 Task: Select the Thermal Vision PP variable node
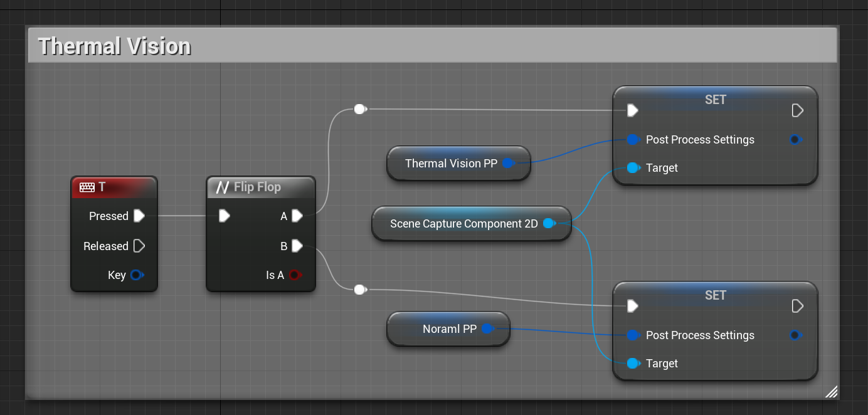458,164
